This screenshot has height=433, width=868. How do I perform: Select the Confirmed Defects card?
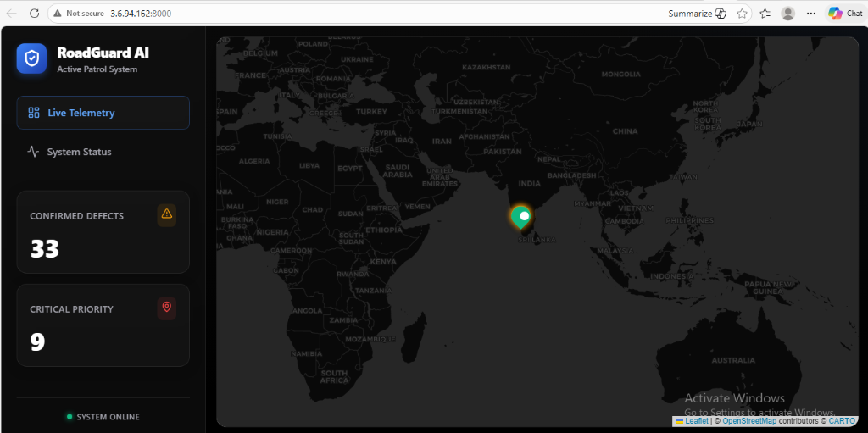103,232
